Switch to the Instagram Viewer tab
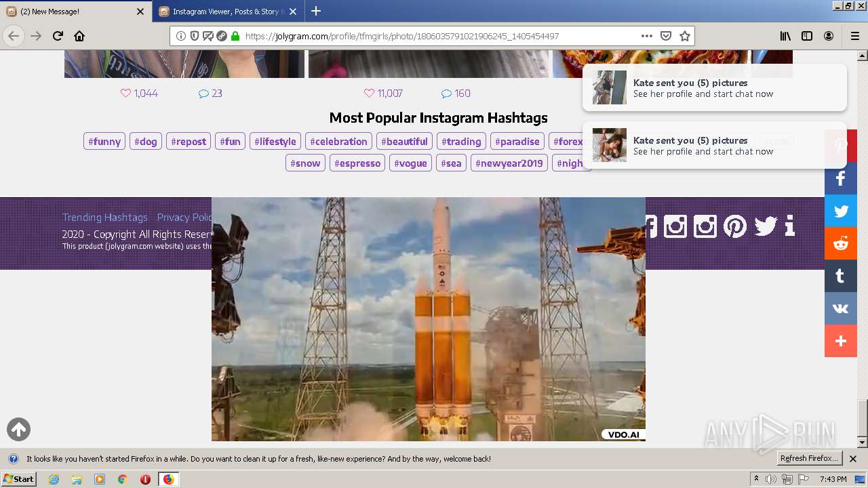Screen dimensions: 868x488 229,12
